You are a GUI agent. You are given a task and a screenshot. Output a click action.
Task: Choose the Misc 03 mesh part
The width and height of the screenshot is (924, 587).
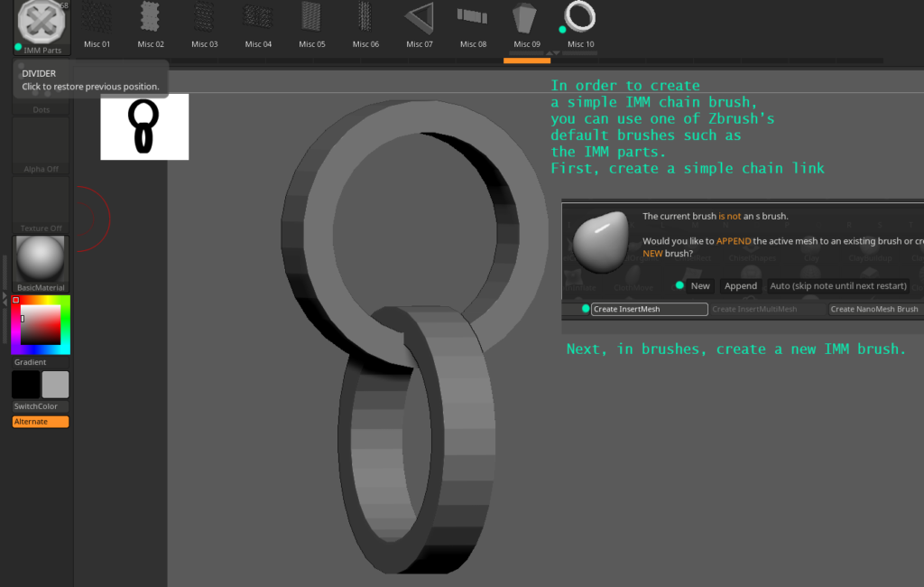[204, 18]
